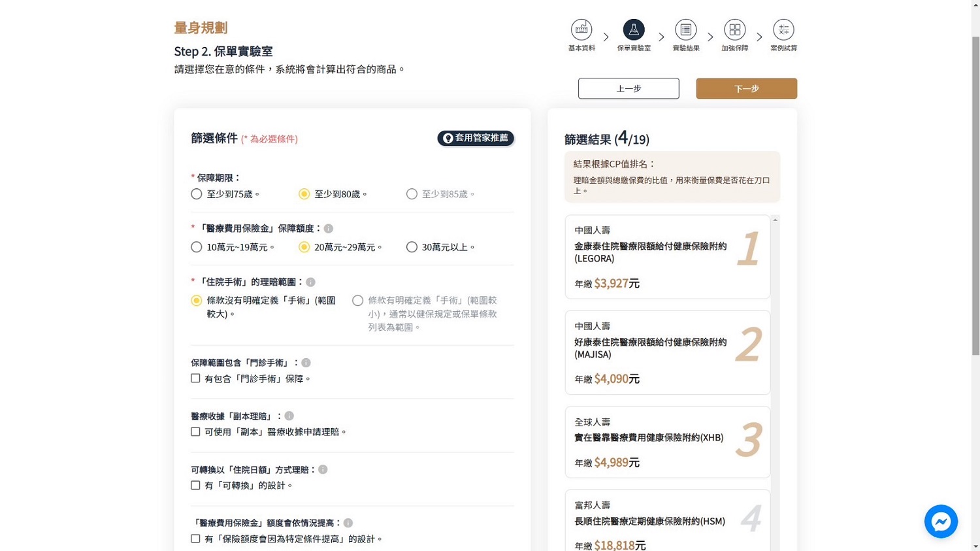Tick the 可轉換 design checkbox
This screenshot has height=551, width=980.
click(x=195, y=486)
